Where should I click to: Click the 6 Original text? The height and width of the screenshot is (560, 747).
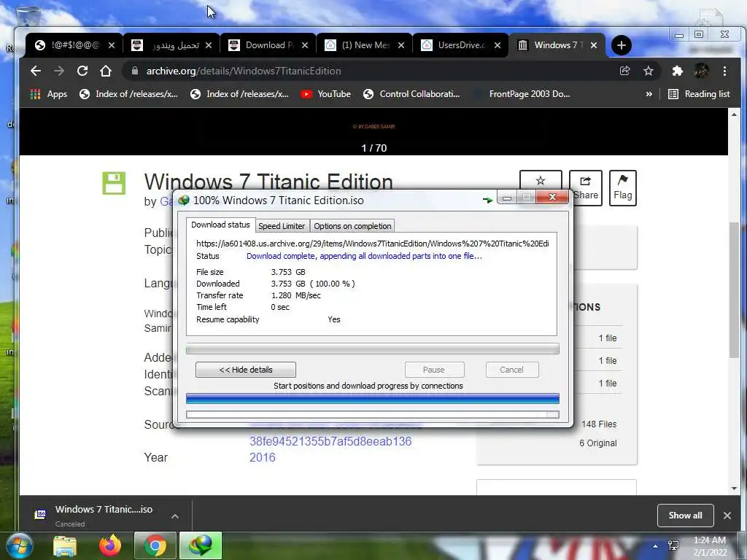pyautogui.click(x=598, y=443)
